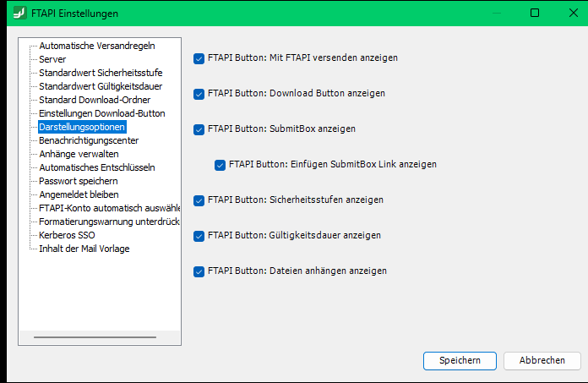
Task: Click the FTAPI logo icon in title bar
Action: click(x=20, y=13)
